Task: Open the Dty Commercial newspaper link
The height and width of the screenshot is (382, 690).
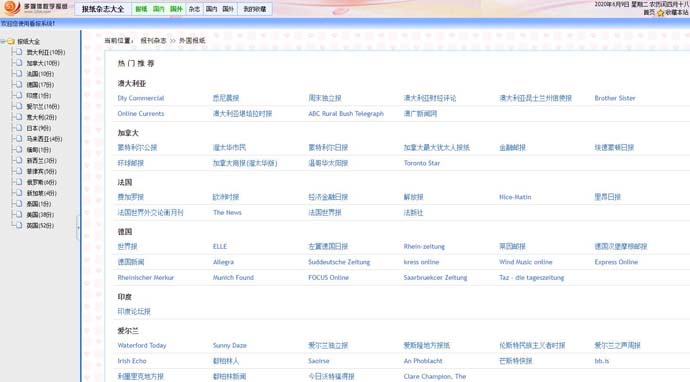Action: (x=141, y=98)
